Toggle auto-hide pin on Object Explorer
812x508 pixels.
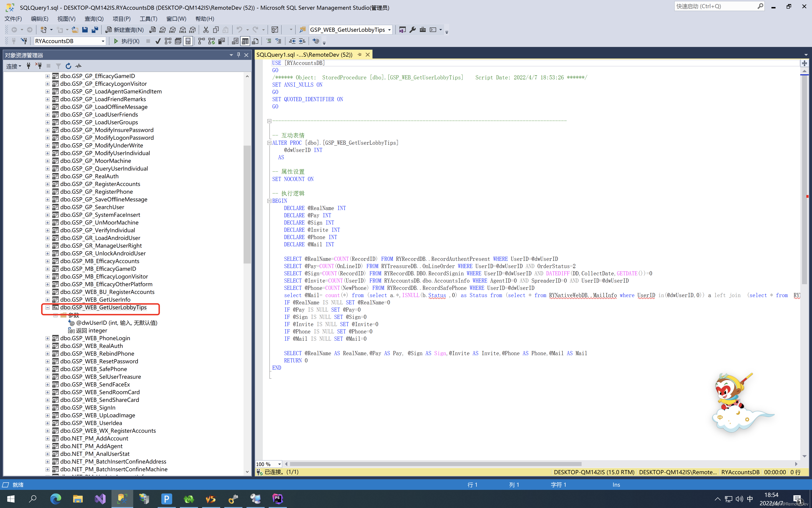click(239, 55)
